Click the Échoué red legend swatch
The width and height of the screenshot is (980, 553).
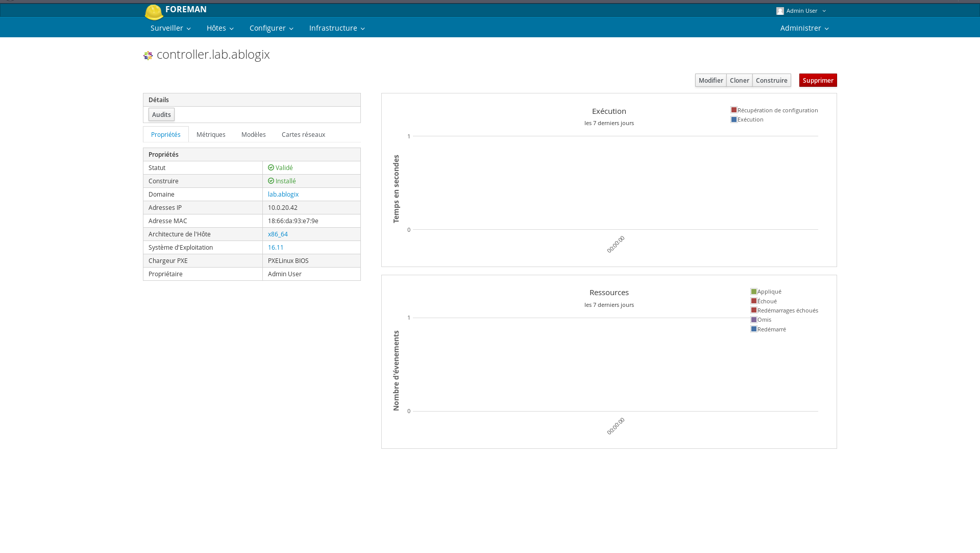point(754,301)
